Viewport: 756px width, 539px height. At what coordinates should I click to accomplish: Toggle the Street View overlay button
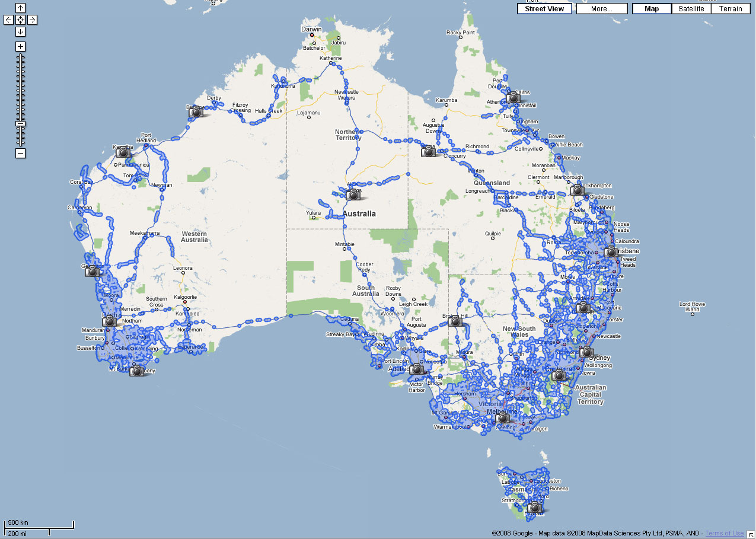[x=544, y=9]
